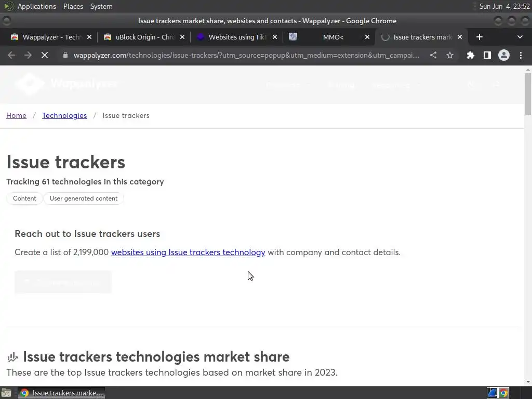This screenshot has height=399, width=532.
Task: Open the Places menu
Action: coord(73,6)
